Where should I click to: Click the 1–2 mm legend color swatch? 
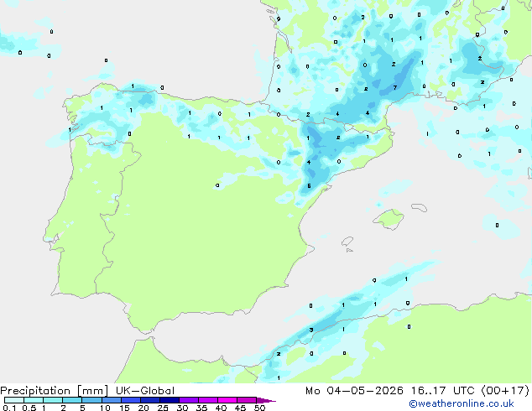53,400
